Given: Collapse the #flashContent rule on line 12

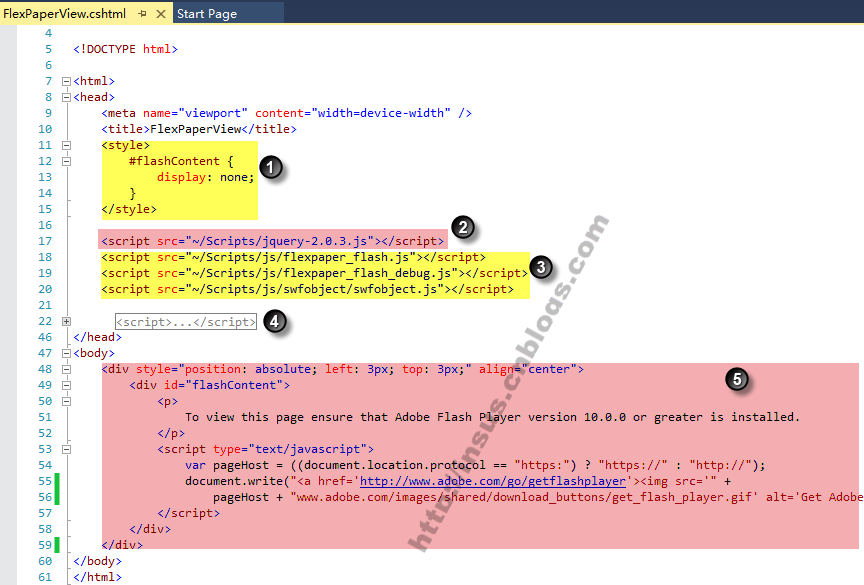Looking at the screenshot, I should [66, 161].
